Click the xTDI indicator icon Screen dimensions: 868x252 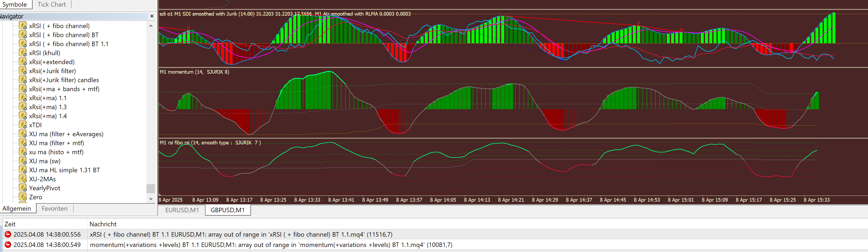pos(23,125)
